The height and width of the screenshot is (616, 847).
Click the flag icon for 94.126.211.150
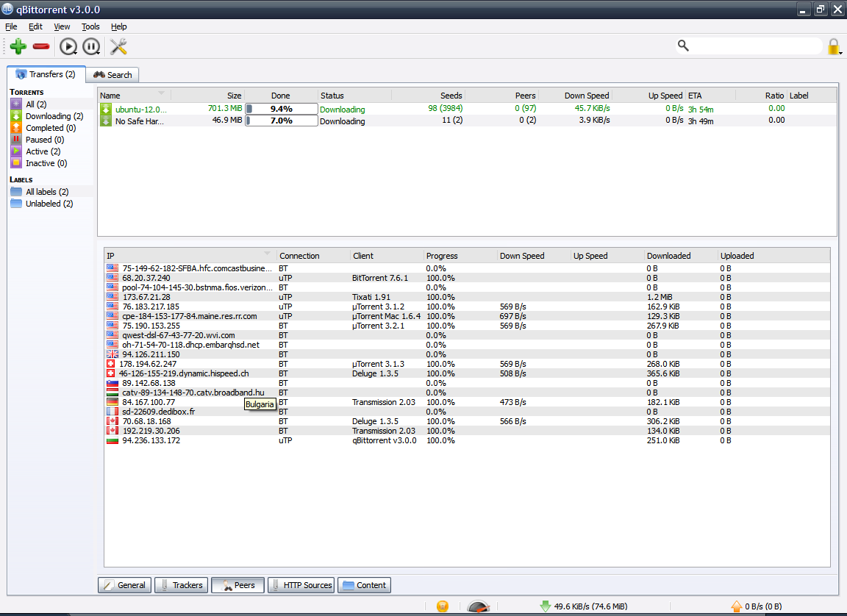click(x=112, y=354)
